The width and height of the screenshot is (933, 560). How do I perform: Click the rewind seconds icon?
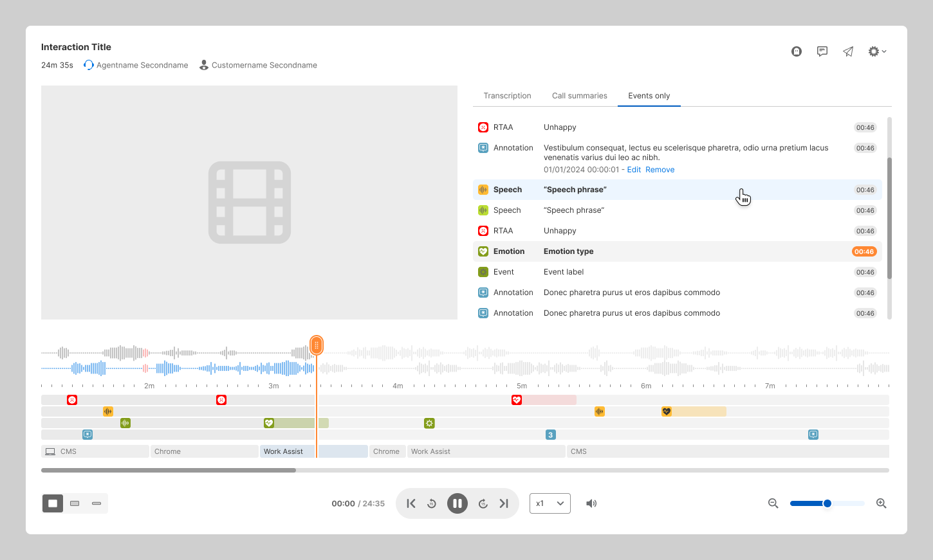point(432,503)
